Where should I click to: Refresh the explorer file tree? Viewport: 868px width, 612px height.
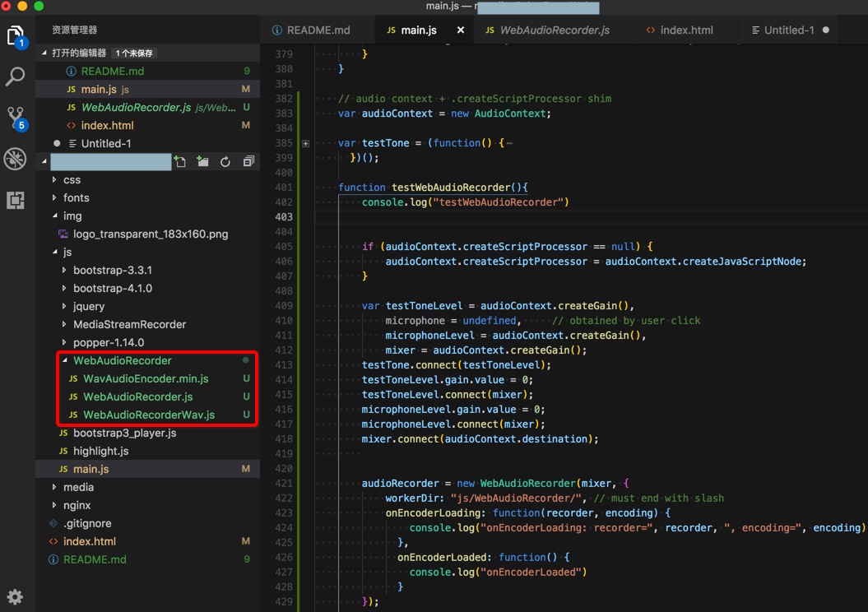click(225, 162)
